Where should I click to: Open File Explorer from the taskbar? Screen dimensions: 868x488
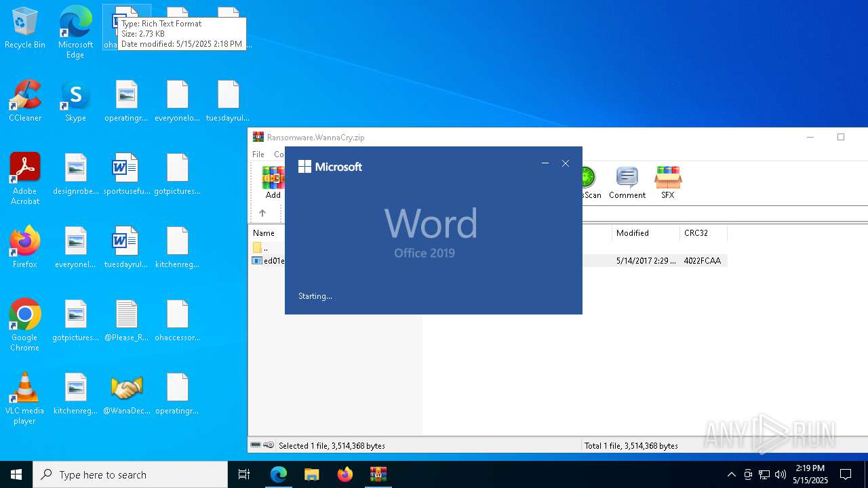312,474
